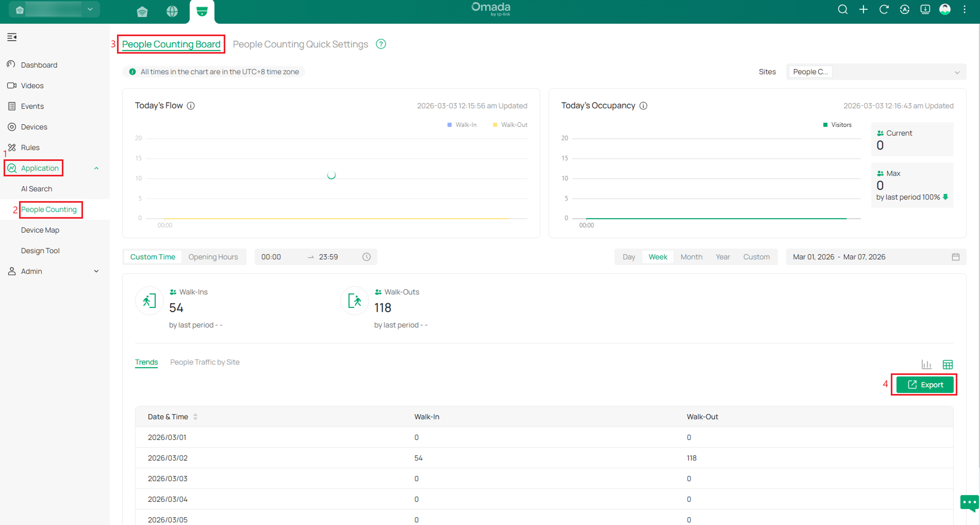The image size is (980, 525).
Task: Open Devices in sidebar
Action: [x=34, y=127]
